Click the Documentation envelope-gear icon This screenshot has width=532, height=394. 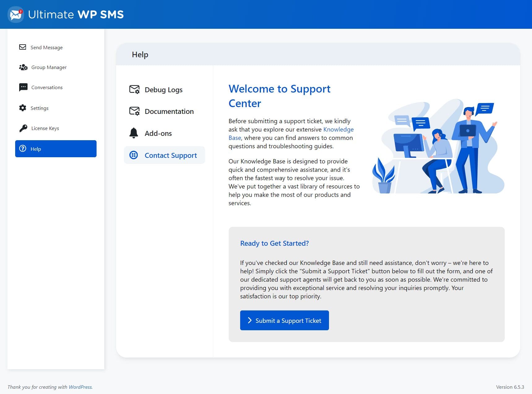[134, 111]
